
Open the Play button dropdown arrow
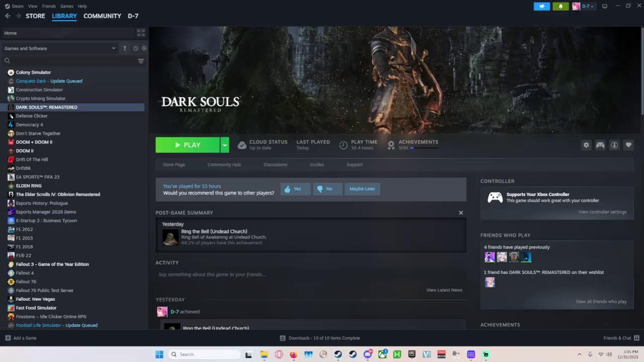(x=225, y=145)
